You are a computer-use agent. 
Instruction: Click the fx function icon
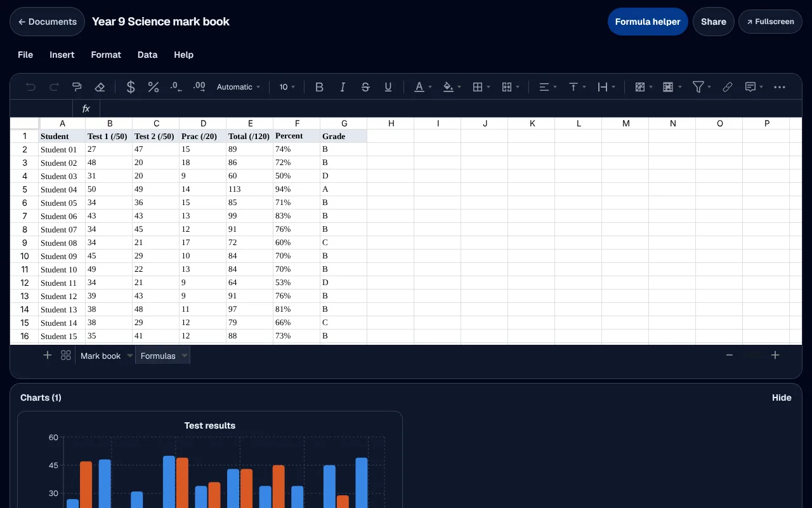[86, 109]
